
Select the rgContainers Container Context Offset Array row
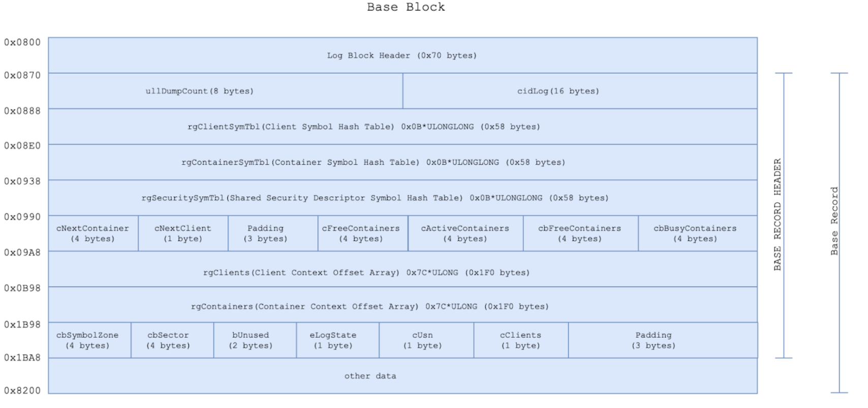pyautogui.click(x=402, y=304)
